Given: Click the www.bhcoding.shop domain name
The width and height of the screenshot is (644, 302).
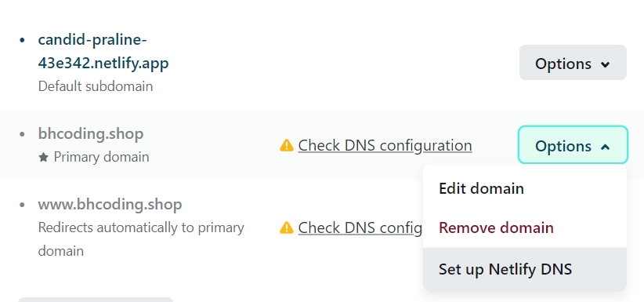Looking at the screenshot, I should pos(110,205).
